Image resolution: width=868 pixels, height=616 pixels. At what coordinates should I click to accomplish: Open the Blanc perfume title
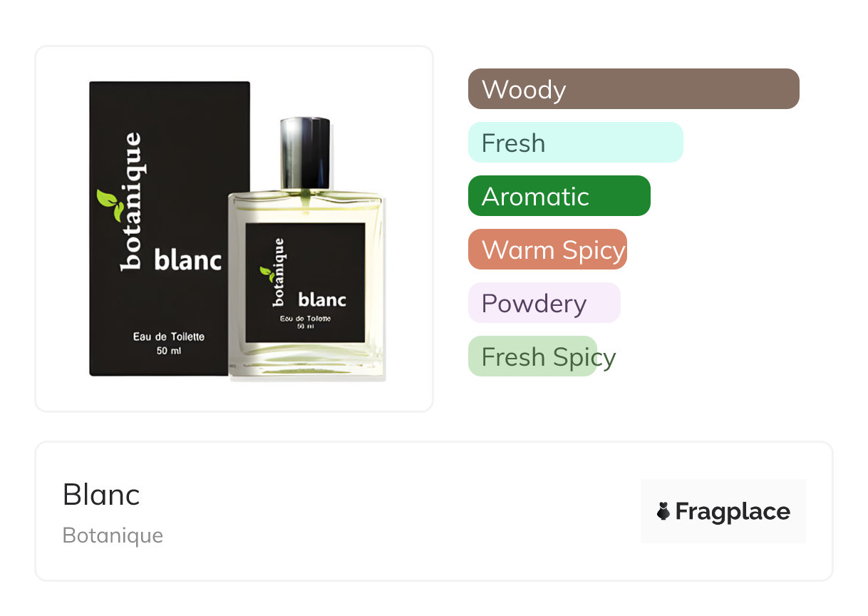click(x=101, y=495)
